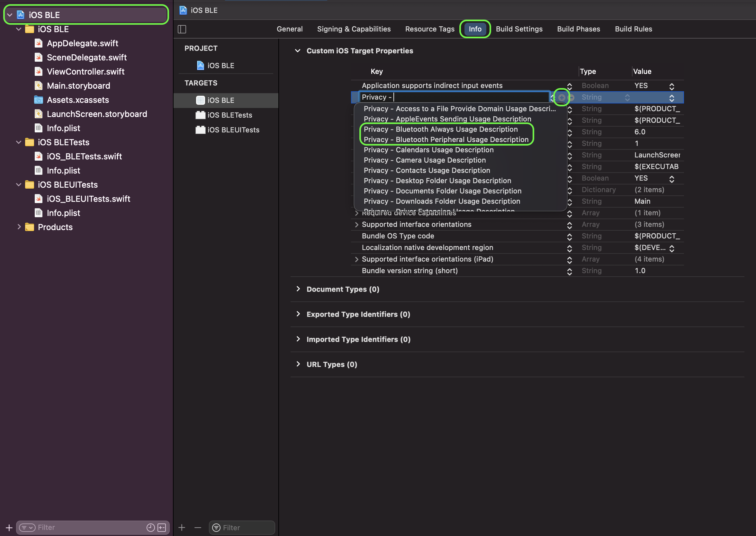Open iOS_BLETests.swift file
The height and width of the screenshot is (536, 756).
coord(84,156)
